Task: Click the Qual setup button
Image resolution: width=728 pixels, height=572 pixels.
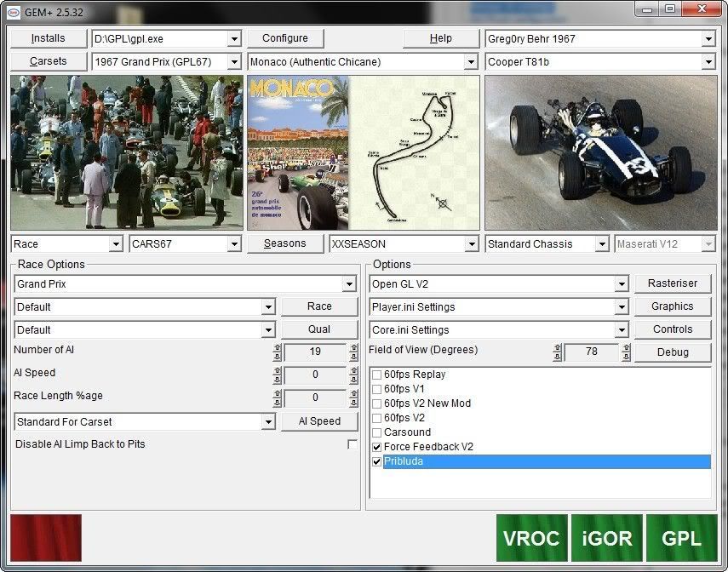Action: [x=319, y=329]
